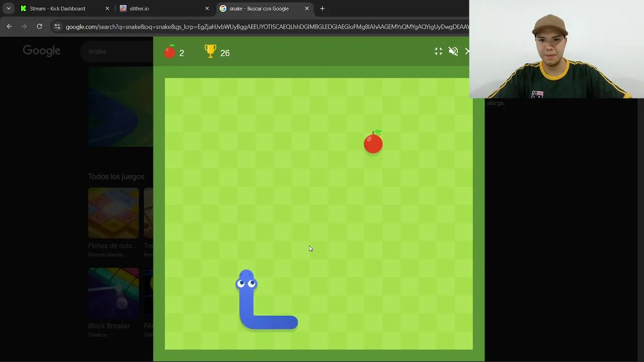644x362 pixels.
Task: View site information icon in address bar
Action: 57,27
